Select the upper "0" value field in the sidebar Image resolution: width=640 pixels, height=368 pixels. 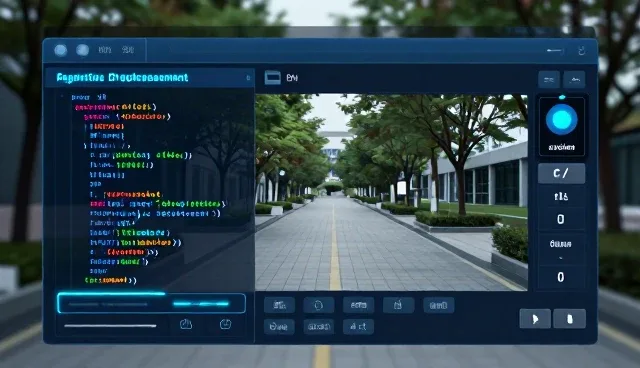[561, 219]
